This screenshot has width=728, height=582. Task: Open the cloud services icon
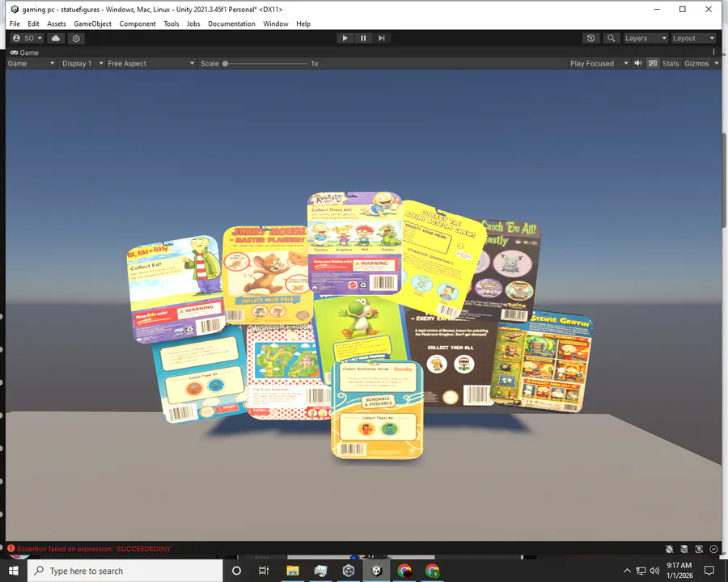(x=56, y=38)
